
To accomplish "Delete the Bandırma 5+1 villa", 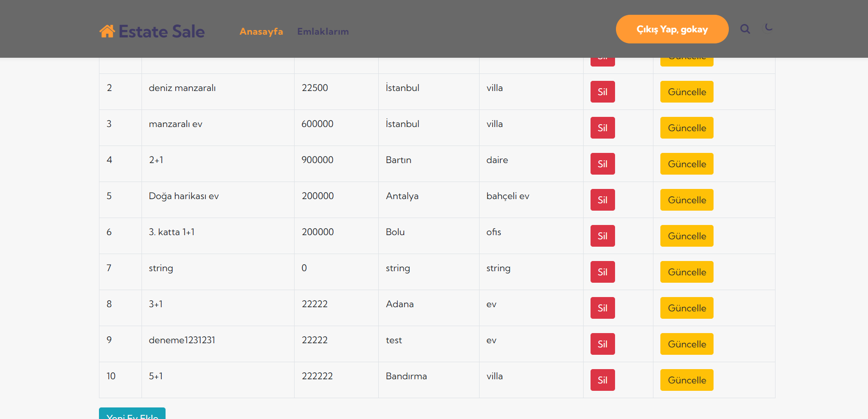I will coord(602,380).
